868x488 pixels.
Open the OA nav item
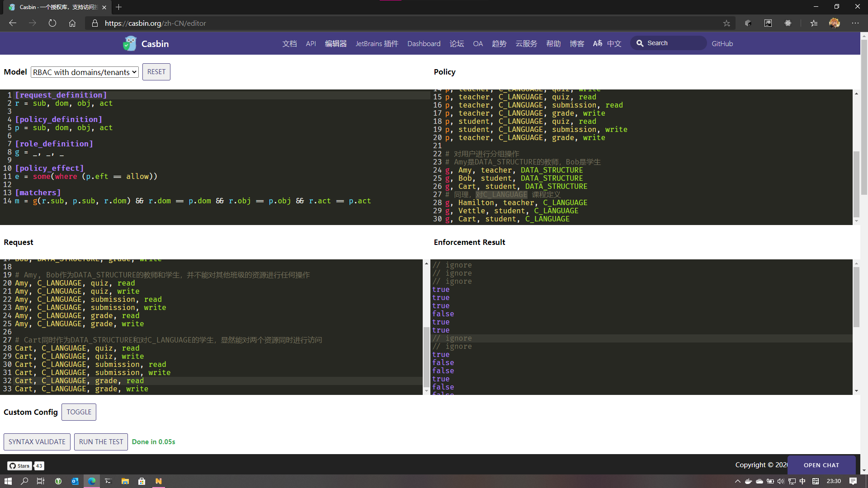click(478, 44)
